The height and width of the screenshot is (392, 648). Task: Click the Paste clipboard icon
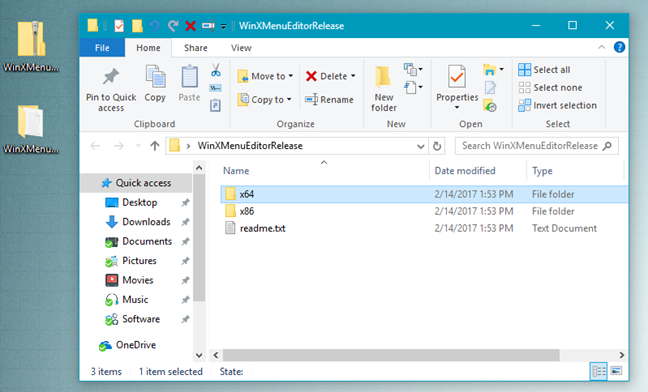[190, 76]
